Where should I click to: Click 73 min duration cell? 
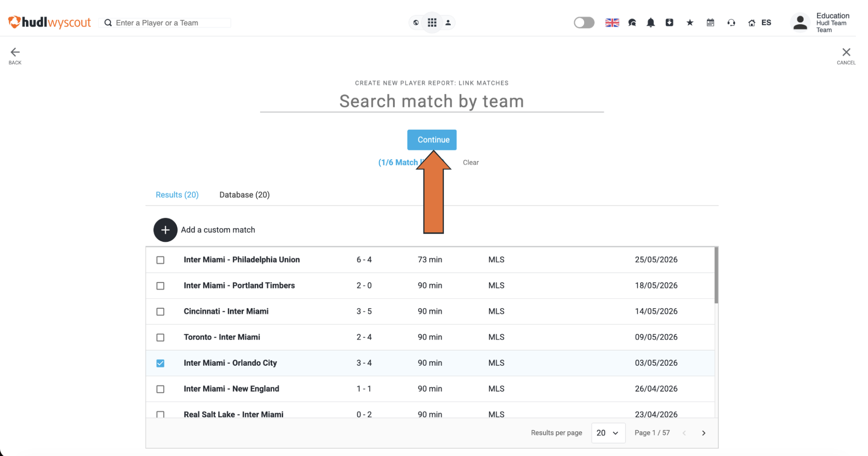430,260
